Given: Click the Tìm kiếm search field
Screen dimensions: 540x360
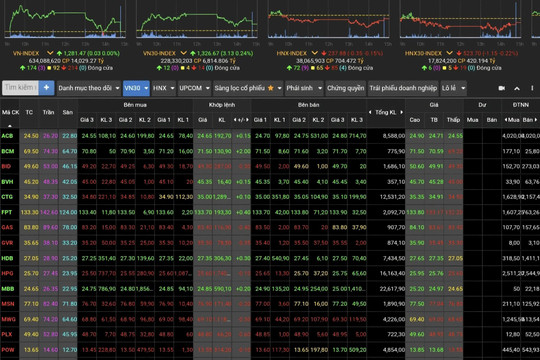Looking at the screenshot, I should 21,88.
